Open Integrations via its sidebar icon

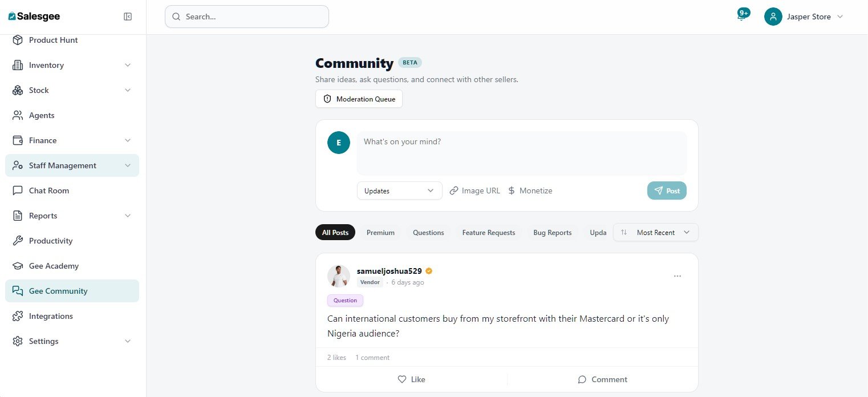[18, 316]
